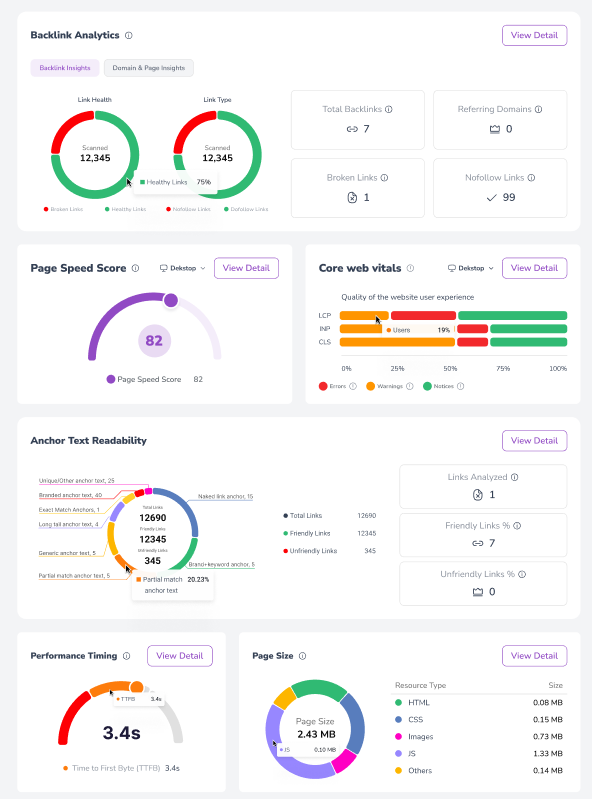The height and width of the screenshot is (799, 592).
Task: Click the purple knob on Page Speed gauge
Action: pos(171,300)
